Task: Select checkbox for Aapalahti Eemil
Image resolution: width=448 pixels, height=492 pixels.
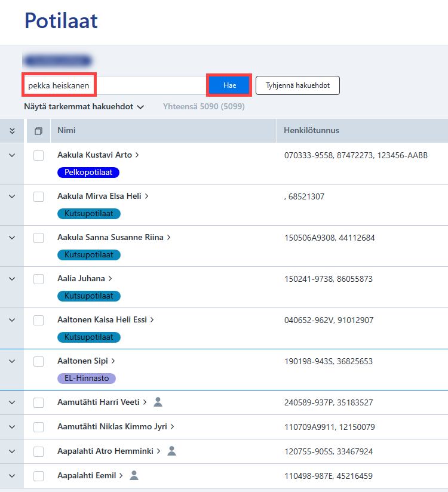Action: [39, 476]
